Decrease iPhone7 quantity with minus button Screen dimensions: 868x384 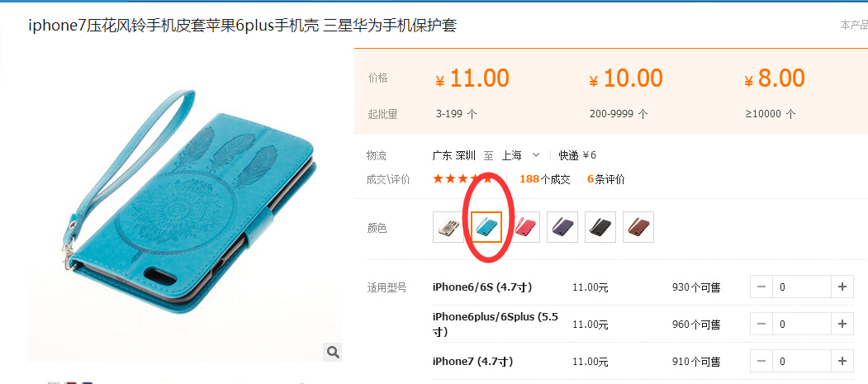[x=761, y=362]
